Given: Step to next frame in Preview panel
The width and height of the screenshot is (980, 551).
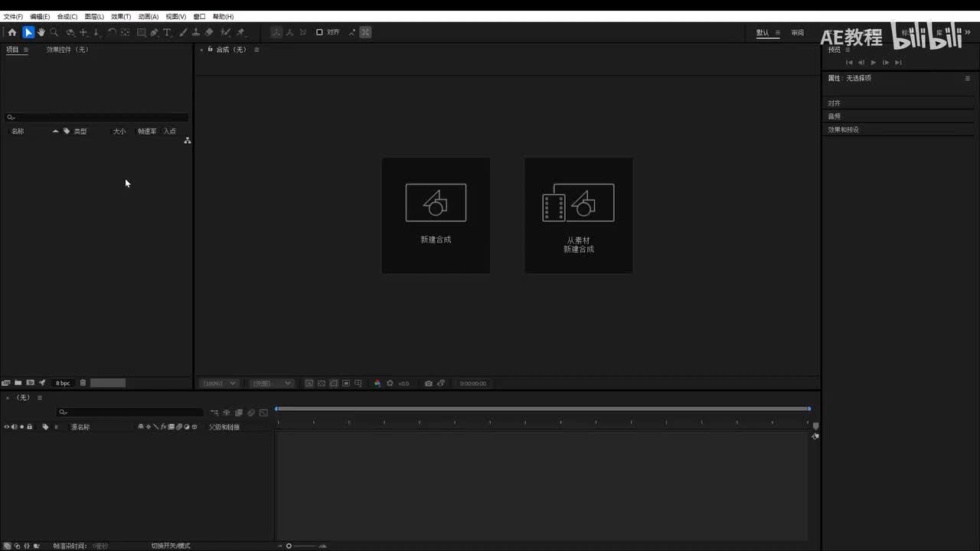Looking at the screenshot, I should pyautogui.click(x=886, y=63).
